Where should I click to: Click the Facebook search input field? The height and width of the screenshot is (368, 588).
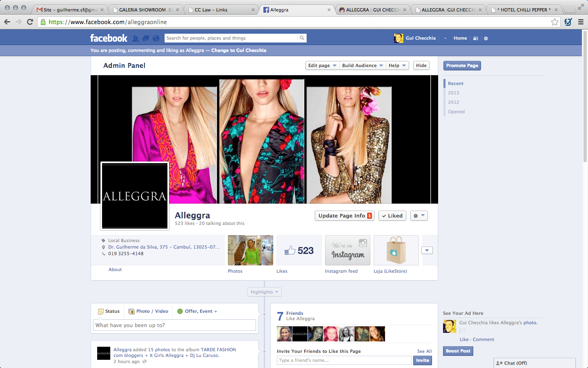pyautogui.click(x=231, y=38)
